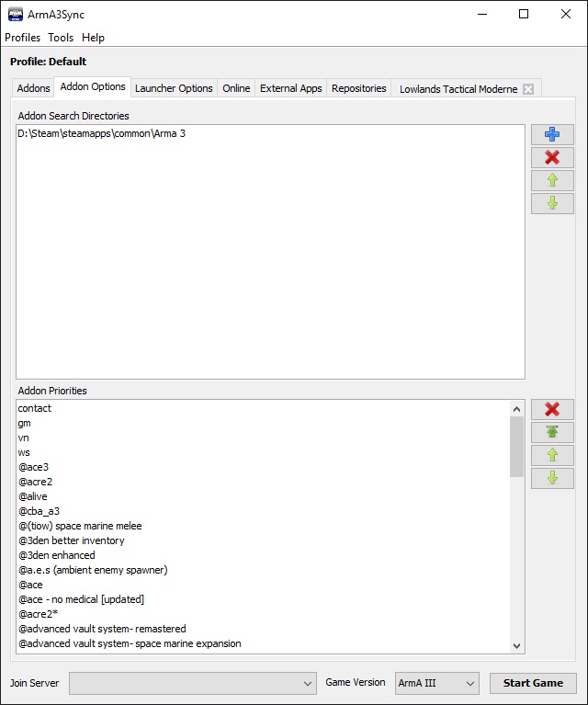Select @3den enhanced in priorities list
The width and height of the screenshot is (588, 705).
point(56,555)
